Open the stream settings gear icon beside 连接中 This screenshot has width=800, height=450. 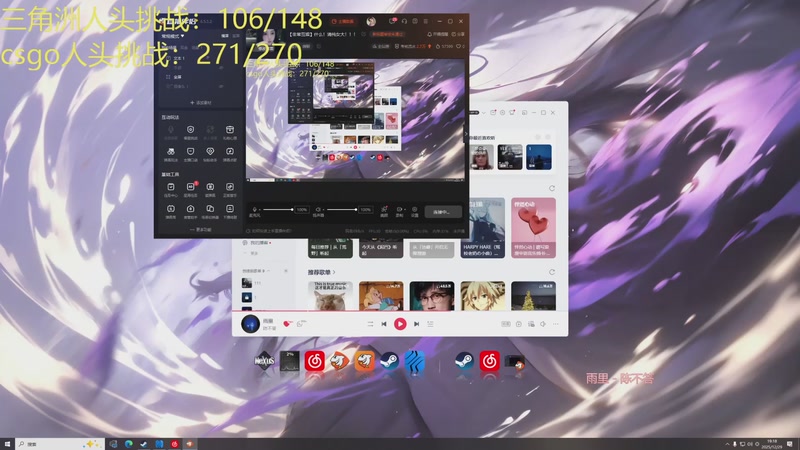(x=415, y=210)
